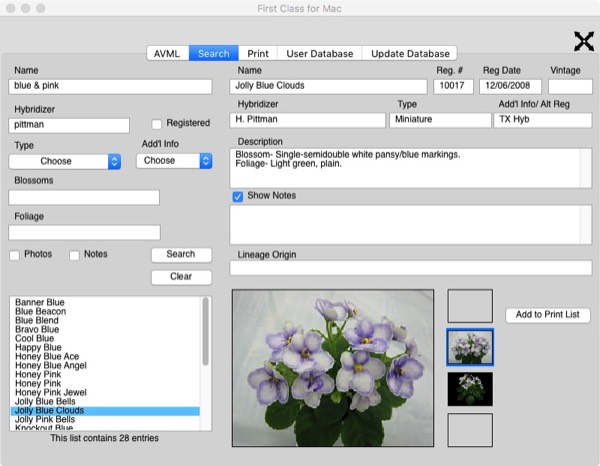
Task: Open the Add'l Info Choose dropdown
Action: (x=174, y=161)
